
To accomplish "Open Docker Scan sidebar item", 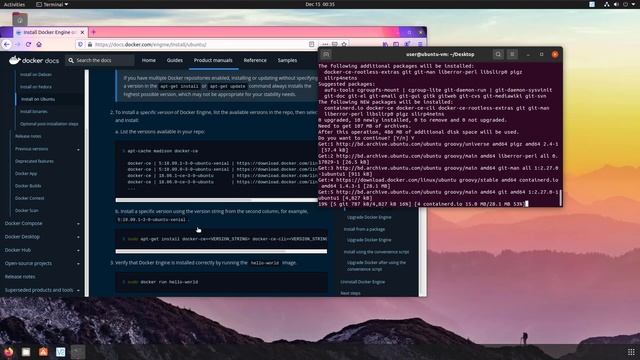I will point(27,211).
